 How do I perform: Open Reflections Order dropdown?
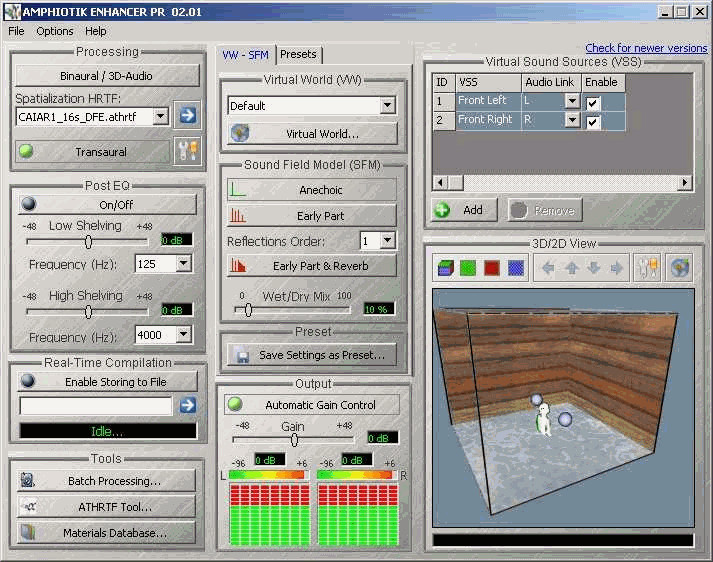(387, 240)
